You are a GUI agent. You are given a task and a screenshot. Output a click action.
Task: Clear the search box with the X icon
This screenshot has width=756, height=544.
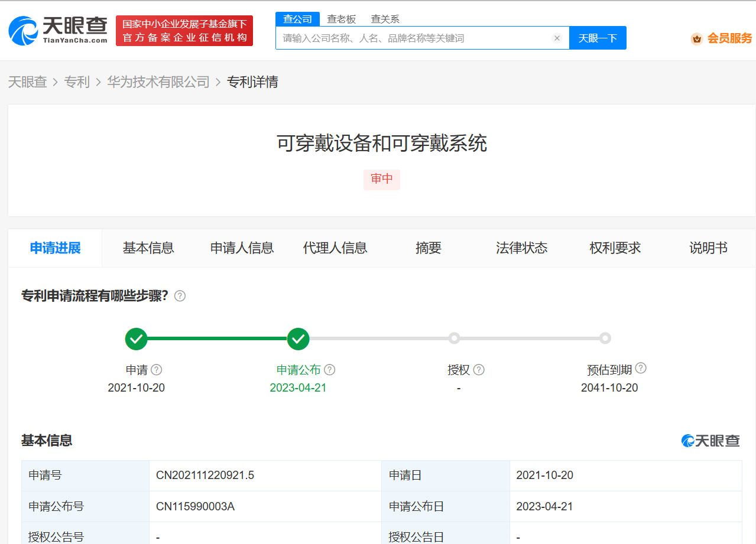coord(557,38)
